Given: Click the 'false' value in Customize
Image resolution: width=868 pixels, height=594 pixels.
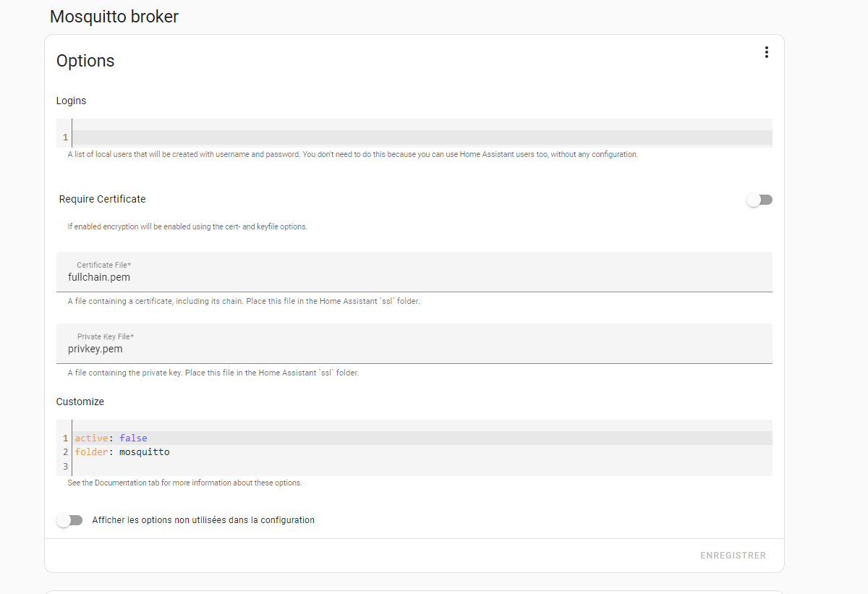Looking at the screenshot, I should 133,438.
